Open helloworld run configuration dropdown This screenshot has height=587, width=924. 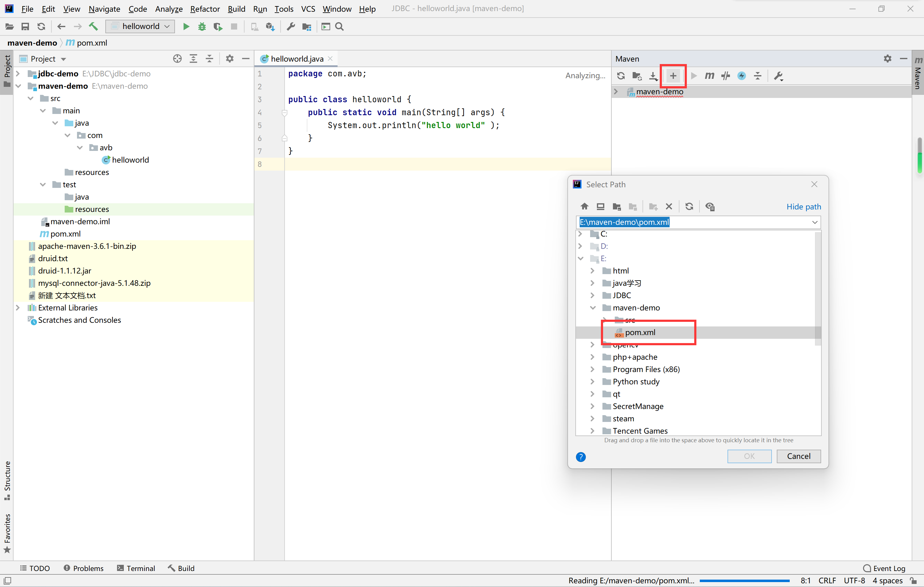(140, 26)
